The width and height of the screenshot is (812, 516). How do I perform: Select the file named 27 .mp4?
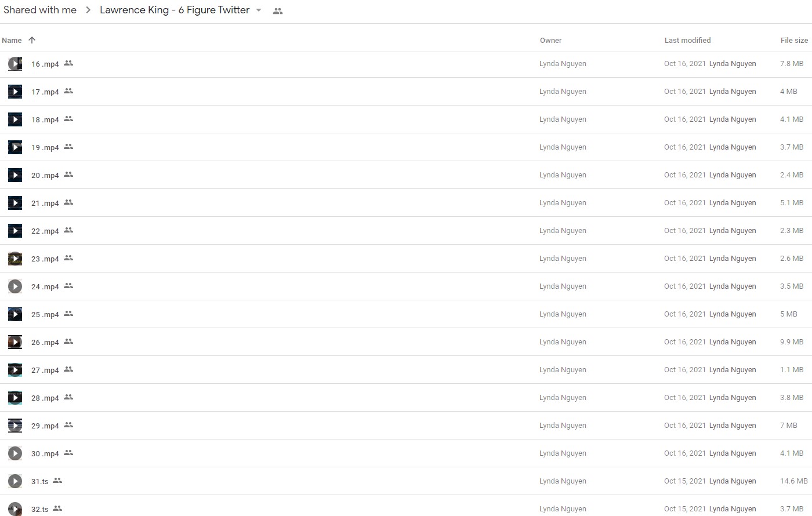point(45,370)
